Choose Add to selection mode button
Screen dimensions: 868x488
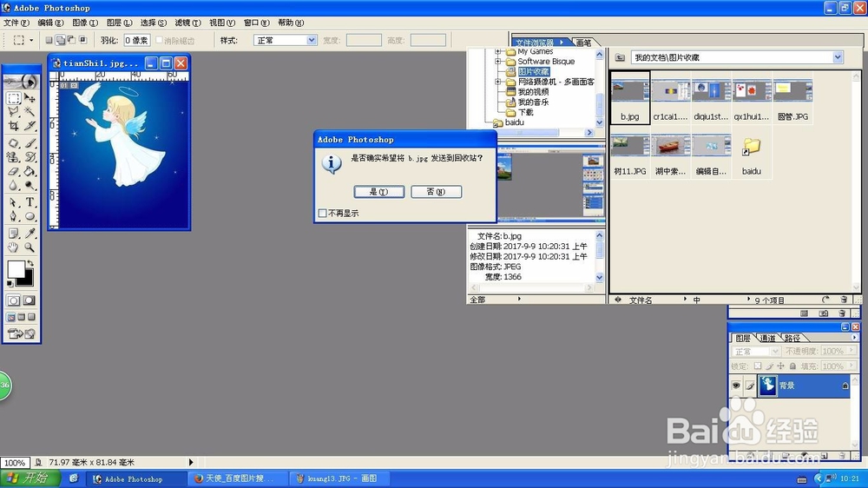(61, 40)
